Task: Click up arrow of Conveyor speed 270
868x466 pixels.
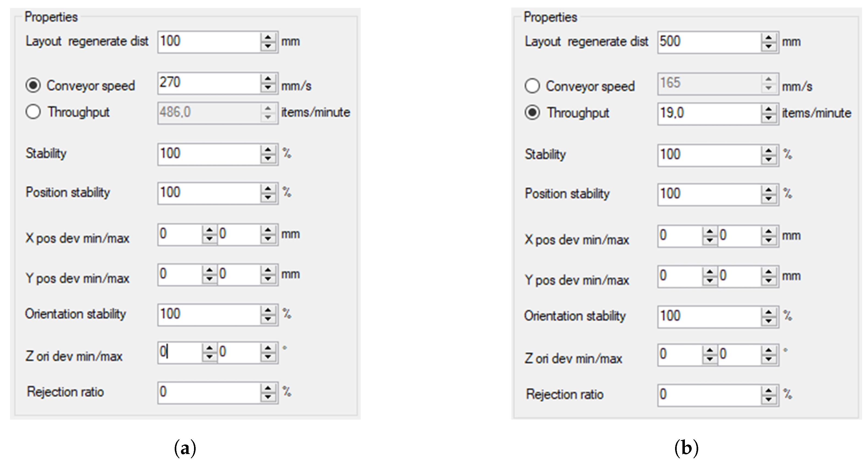Action: point(268,78)
